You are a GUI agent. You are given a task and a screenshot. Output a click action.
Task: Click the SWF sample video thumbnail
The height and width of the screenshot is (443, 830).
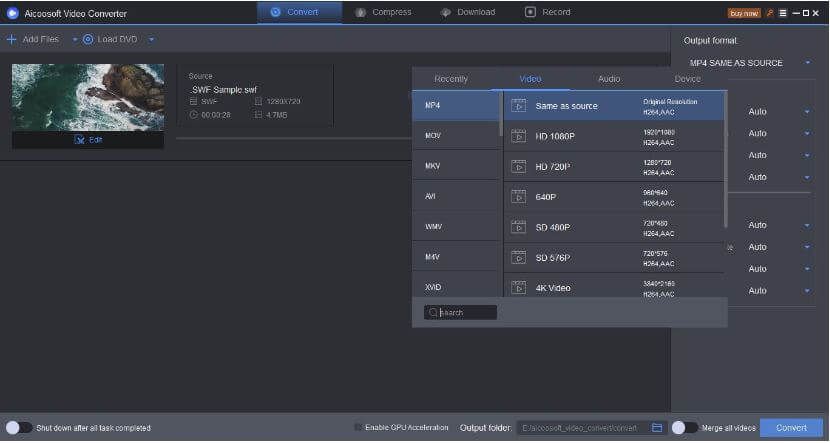(88, 97)
